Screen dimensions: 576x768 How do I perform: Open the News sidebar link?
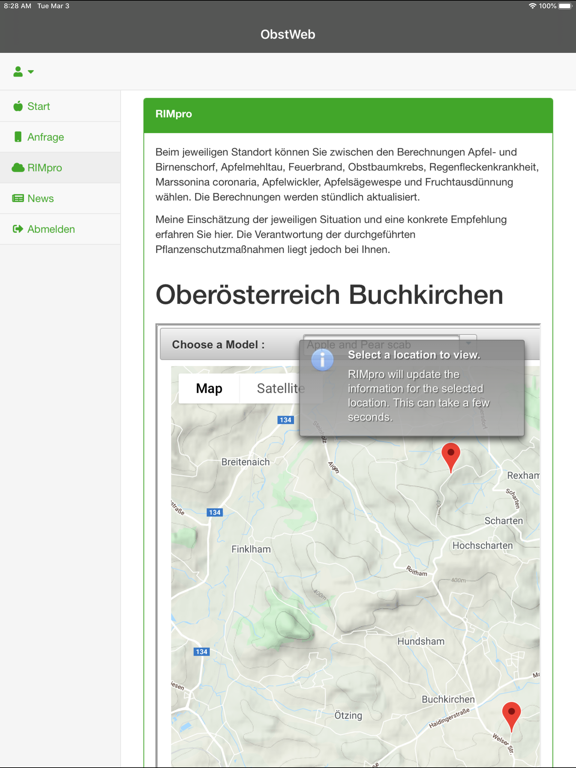coord(41,198)
